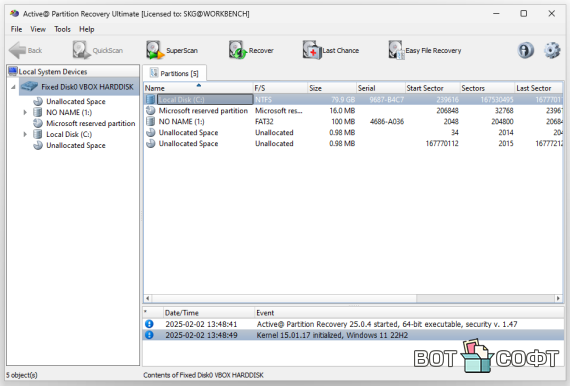Click the 204800 sectors cell

point(502,121)
